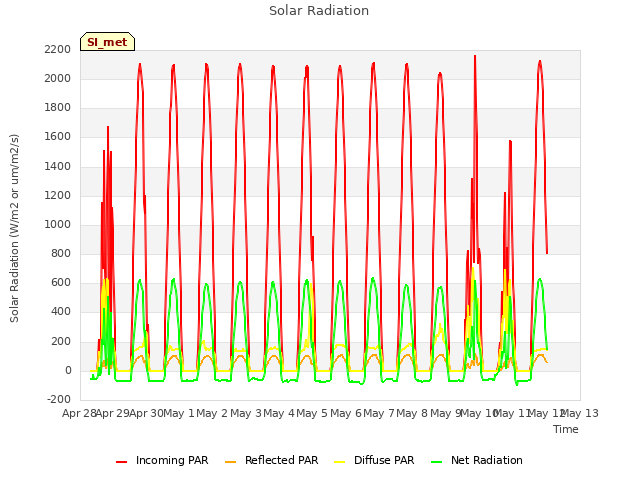Click the 600 y-axis tick label
Screen dimensions: 640x480
61,282
